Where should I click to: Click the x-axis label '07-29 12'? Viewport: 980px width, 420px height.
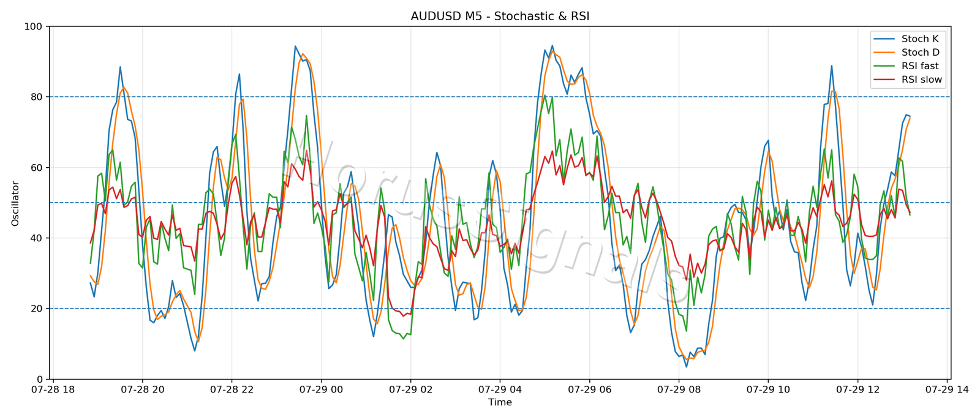point(858,389)
